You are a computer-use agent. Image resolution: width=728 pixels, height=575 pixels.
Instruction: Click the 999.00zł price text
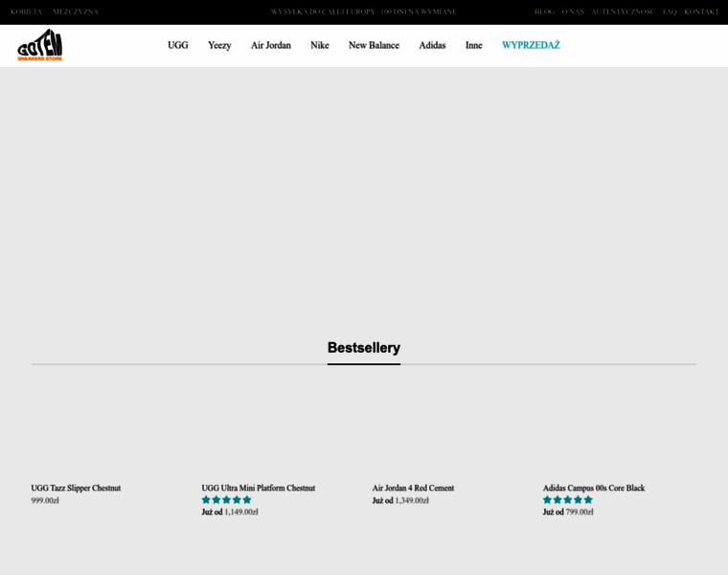coord(45,500)
